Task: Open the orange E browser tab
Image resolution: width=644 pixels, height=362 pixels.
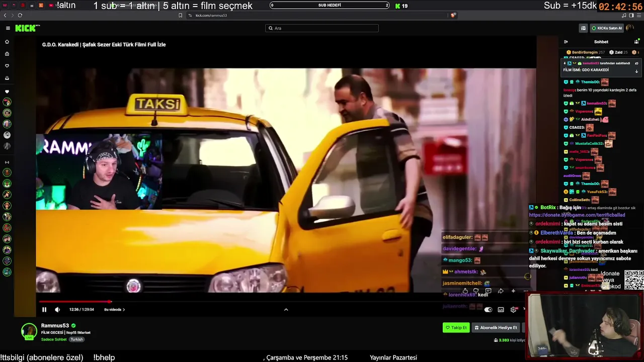Action: point(41,6)
